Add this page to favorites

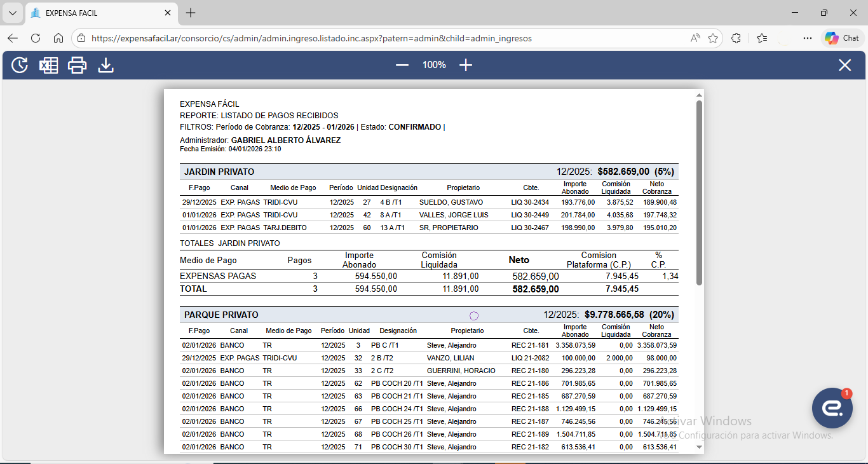(x=713, y=38)
